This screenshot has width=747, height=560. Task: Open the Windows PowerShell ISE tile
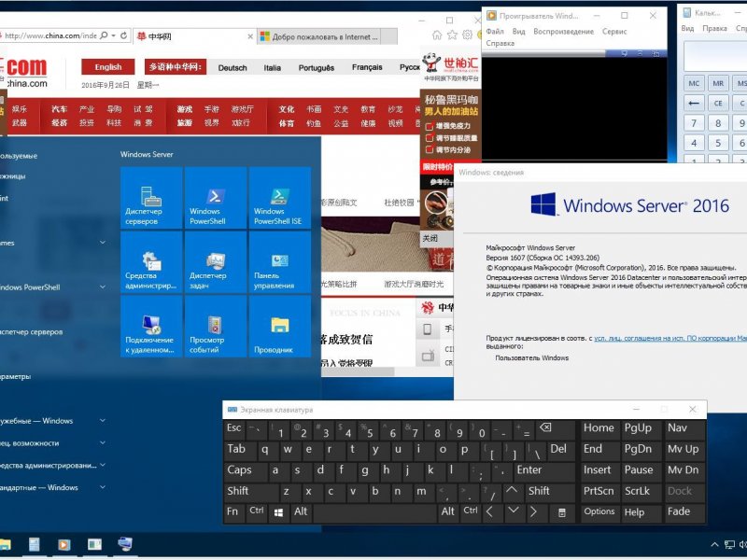click(280, 198)
